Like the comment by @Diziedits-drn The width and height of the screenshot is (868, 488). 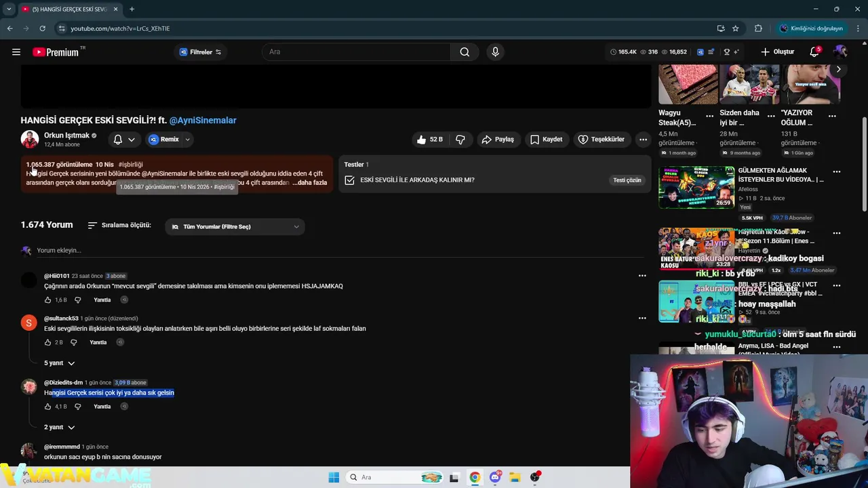[47, 407]
